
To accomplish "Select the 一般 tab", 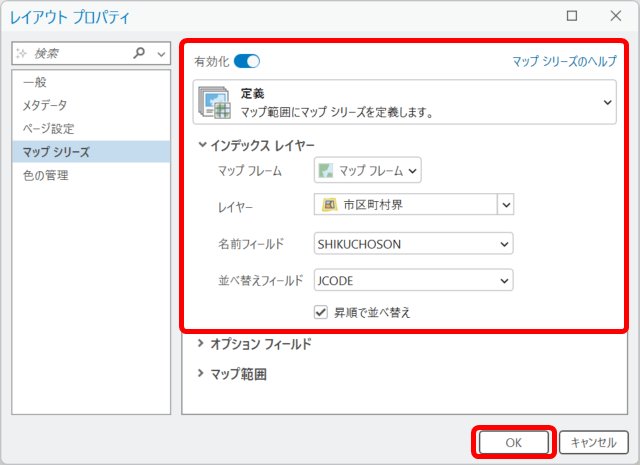I will click(x=35, y=82).
